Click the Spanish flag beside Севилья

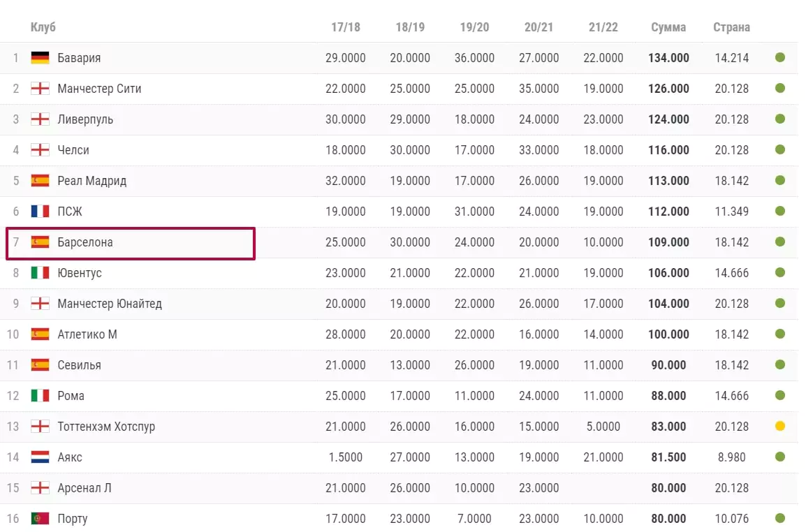(40, 365)
